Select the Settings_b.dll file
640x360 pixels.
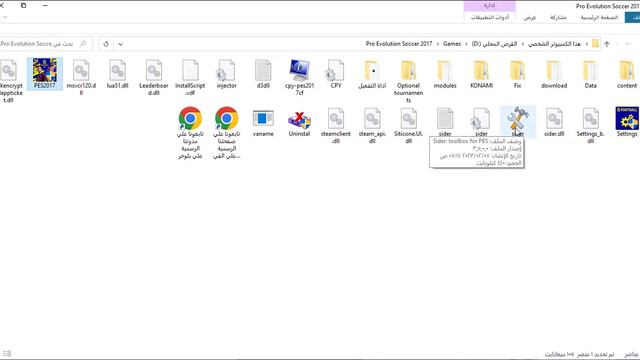(x=590, y=125)
